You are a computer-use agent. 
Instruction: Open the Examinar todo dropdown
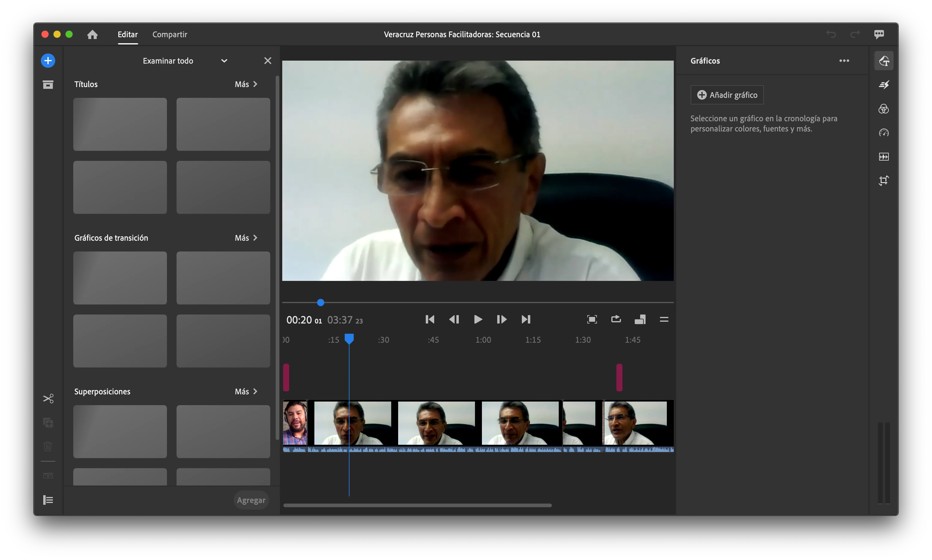click(x=224, y=61)
